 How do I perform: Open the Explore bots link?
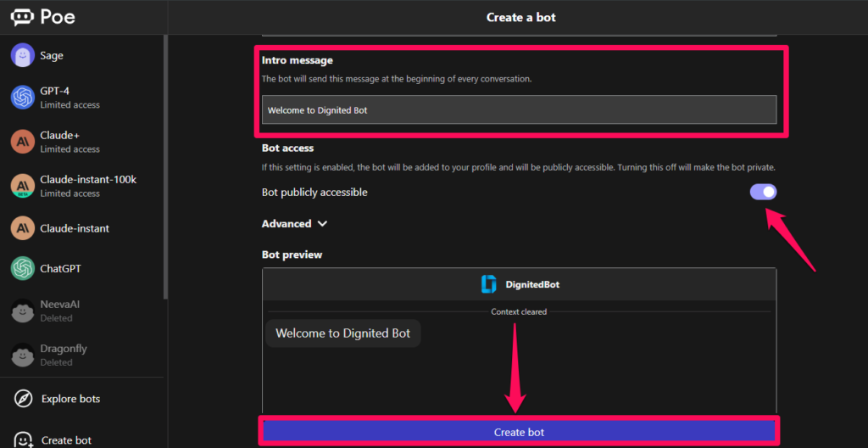tap(71, 399)
